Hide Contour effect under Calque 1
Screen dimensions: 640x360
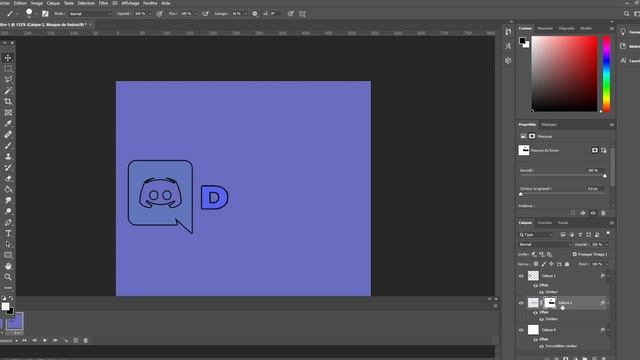click(x=541, y=292)
